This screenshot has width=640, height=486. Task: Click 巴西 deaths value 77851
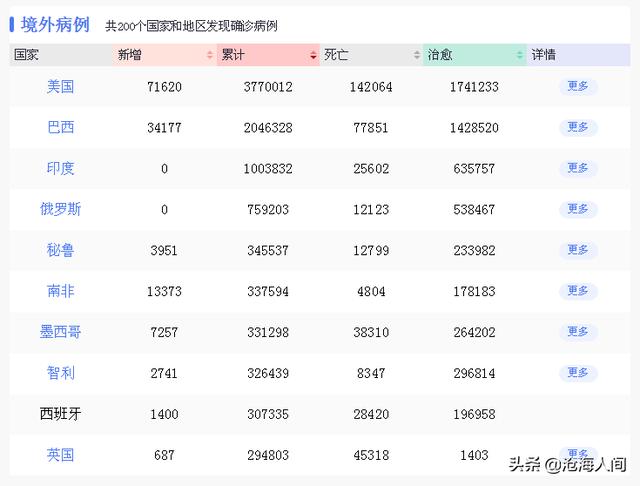[x=371, y=128]
